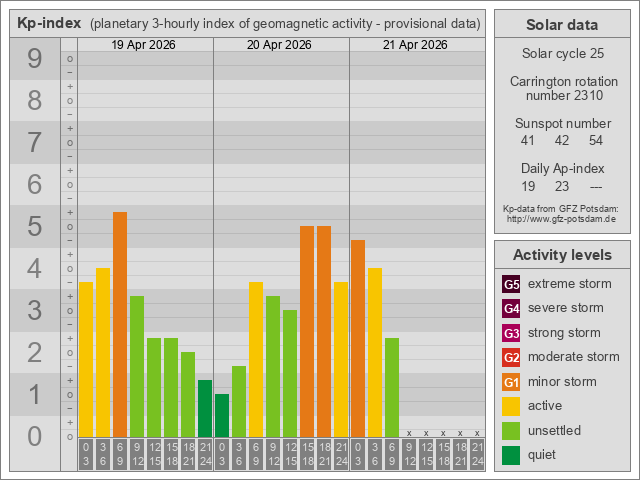Click the light green unsettled level swatch

pyautogui.click(x=511, y=431)
